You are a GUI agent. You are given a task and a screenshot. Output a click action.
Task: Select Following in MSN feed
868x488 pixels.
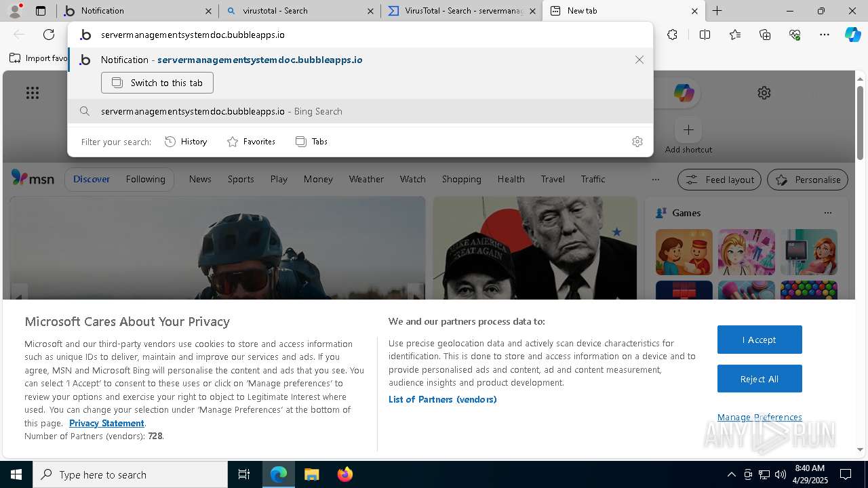coord(145,179)
